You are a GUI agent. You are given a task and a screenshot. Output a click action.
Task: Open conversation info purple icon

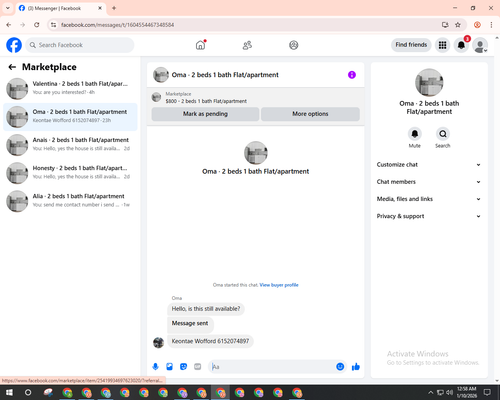(x=352, y=75)
